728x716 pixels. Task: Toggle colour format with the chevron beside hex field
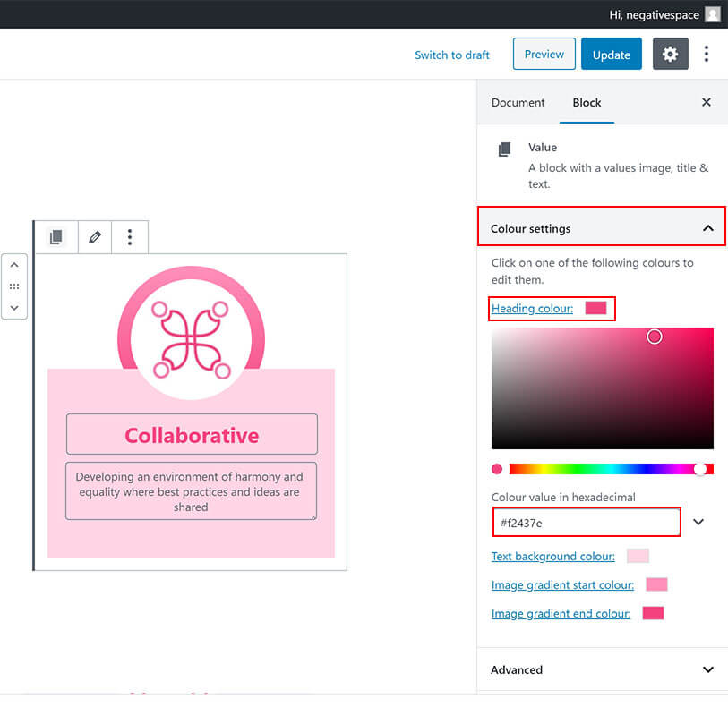699,522
